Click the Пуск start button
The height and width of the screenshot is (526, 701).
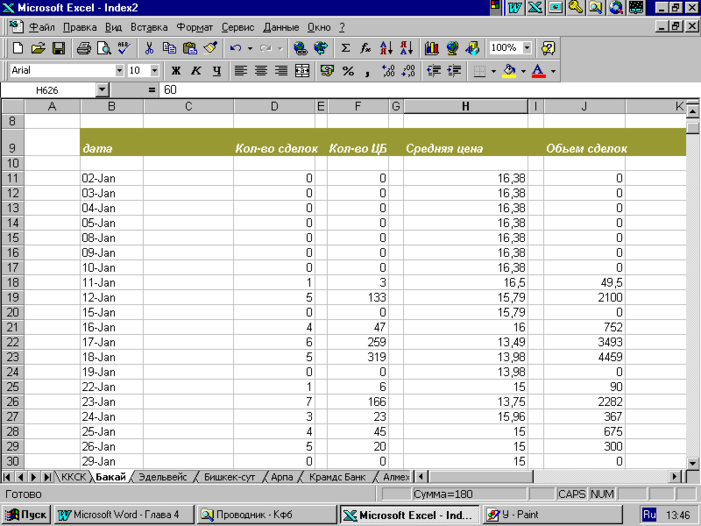pos(26,515)
